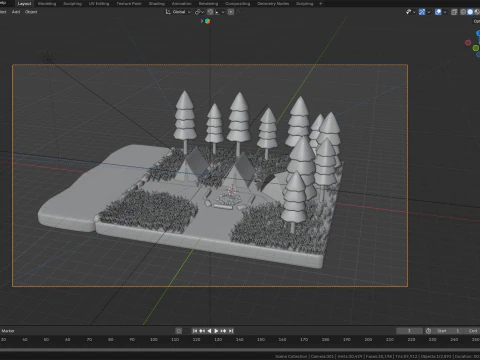The height and width of the screenshot is (360, 480).
Task: Open the Add menu in viewport header
Action: [x=16, y=12]
